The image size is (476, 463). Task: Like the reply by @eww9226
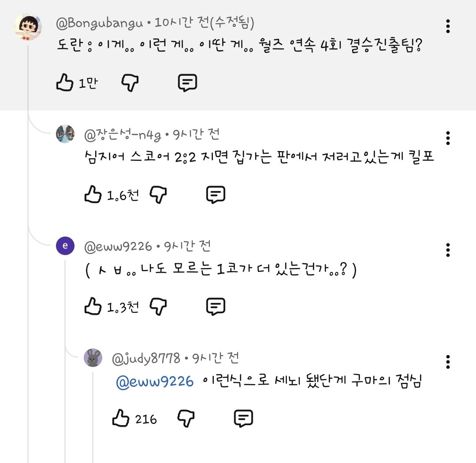pos(93,307)
